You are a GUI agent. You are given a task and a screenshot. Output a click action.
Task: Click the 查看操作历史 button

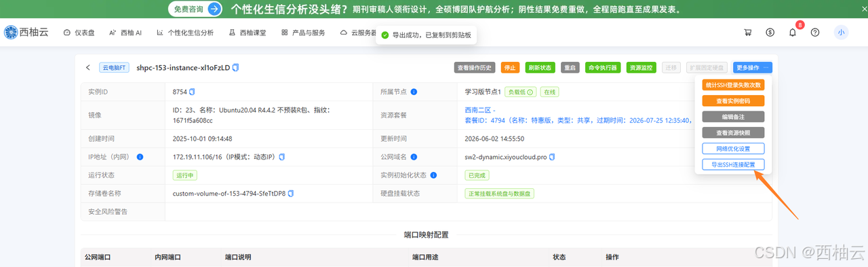[x=475, y=68]
